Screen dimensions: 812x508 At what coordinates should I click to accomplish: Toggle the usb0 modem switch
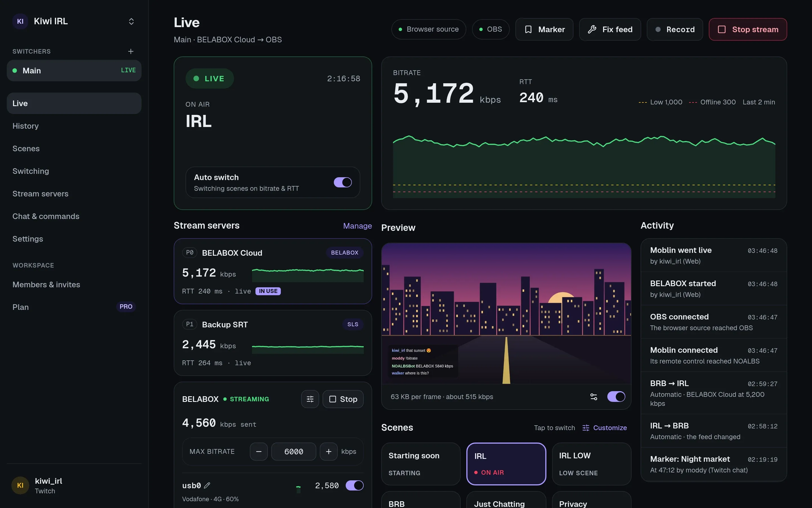click(354, 485)
